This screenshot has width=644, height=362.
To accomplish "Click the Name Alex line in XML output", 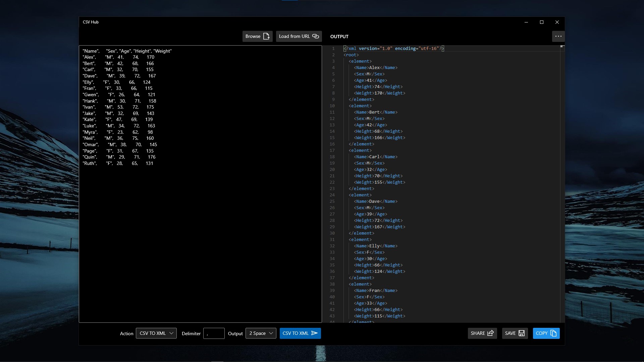I will (376, 68).
